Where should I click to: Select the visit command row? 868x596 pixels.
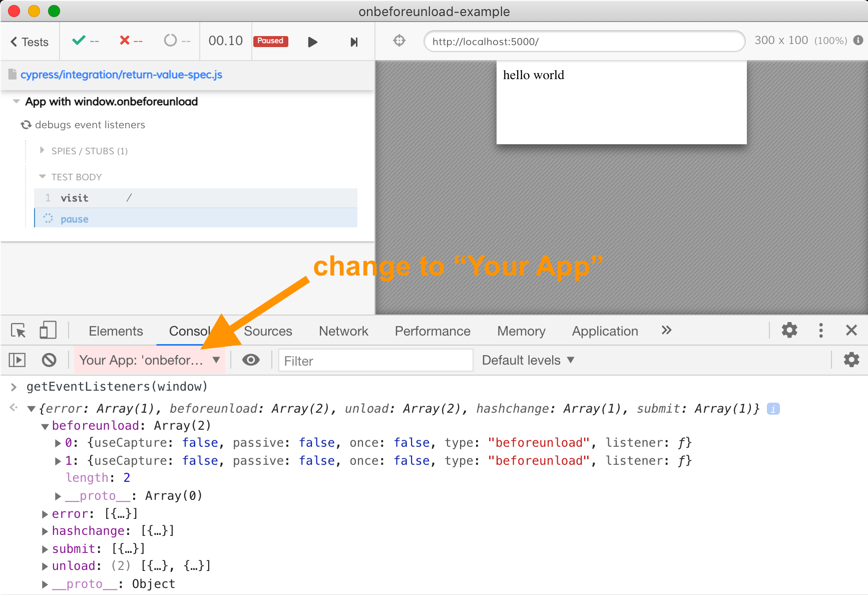coord(196,198)
